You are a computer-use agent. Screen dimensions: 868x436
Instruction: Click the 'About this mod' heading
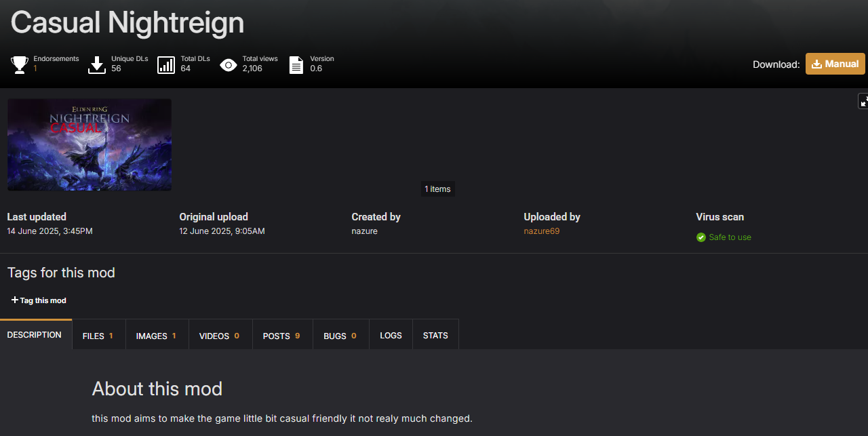pyautogui.click(x=157, y=389)
